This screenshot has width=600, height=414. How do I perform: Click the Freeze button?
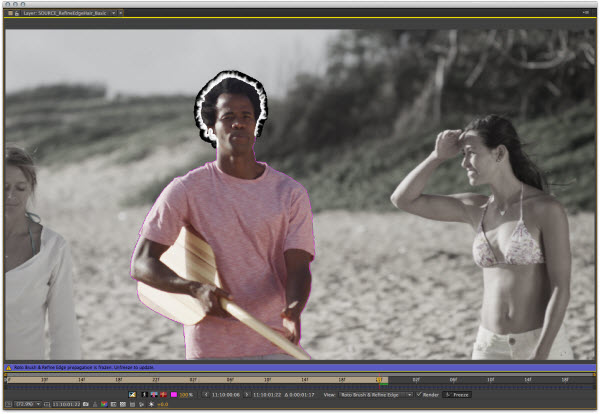coord(457,394)
